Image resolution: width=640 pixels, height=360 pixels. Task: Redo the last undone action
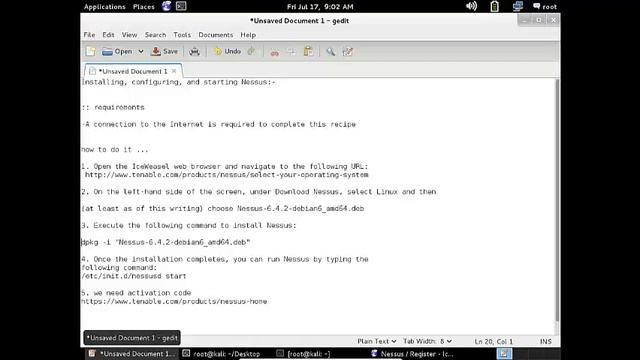click(x=251, y=51)
